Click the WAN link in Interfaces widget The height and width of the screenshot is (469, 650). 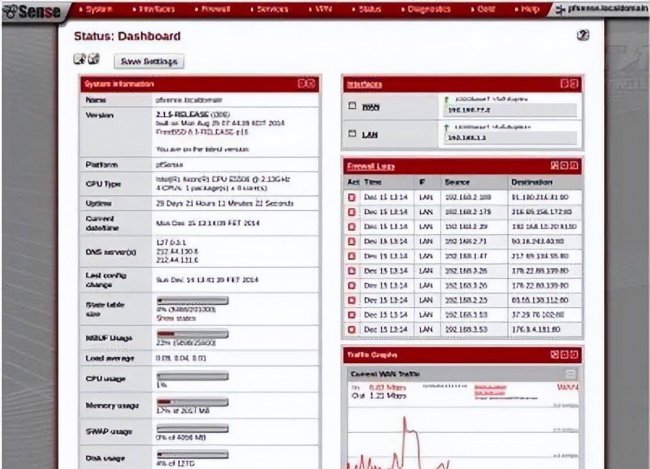point(371,107)
